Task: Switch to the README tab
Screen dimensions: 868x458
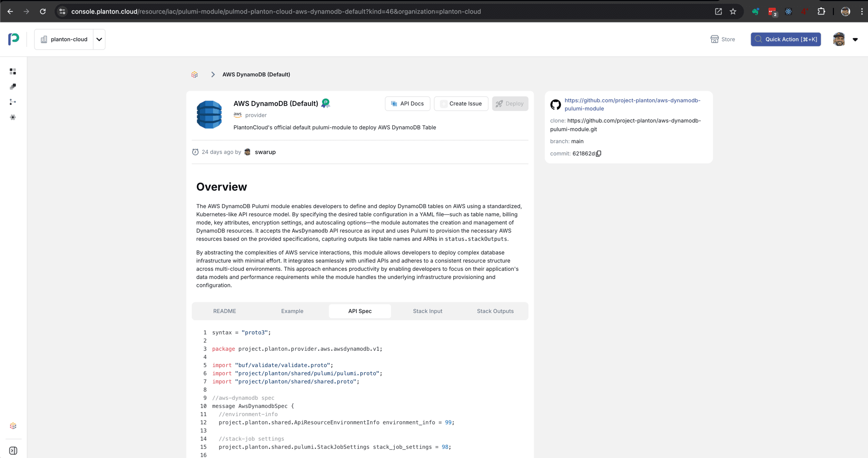Action: 224,311
